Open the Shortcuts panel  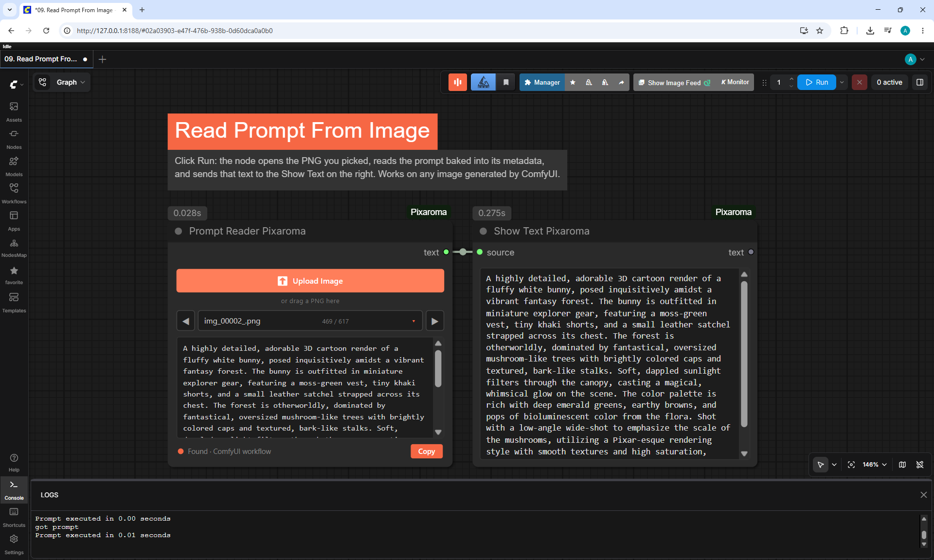click(14, 517)
